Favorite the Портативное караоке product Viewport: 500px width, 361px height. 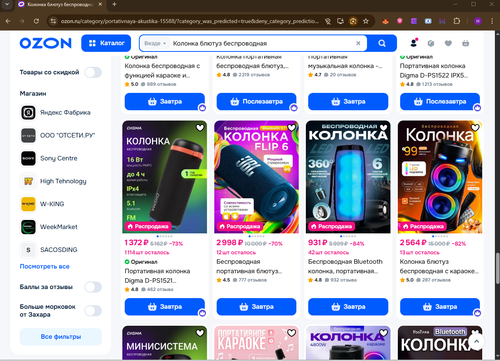(x=292, y=333)
